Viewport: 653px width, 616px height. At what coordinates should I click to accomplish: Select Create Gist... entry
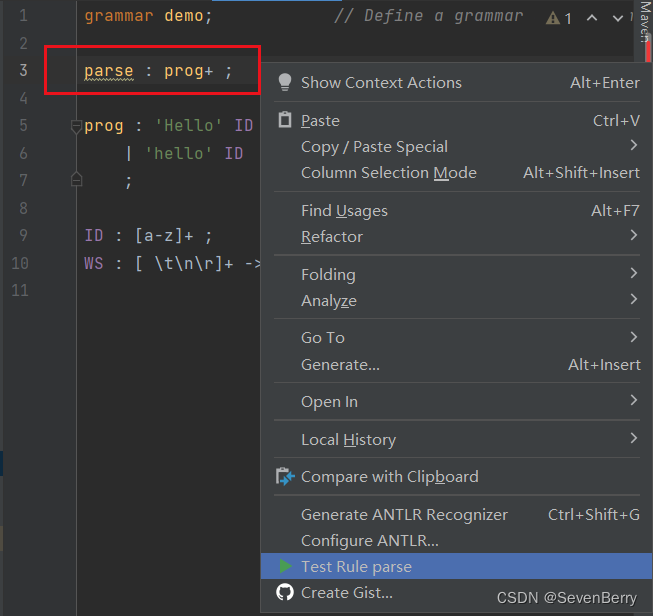(456, 592)
